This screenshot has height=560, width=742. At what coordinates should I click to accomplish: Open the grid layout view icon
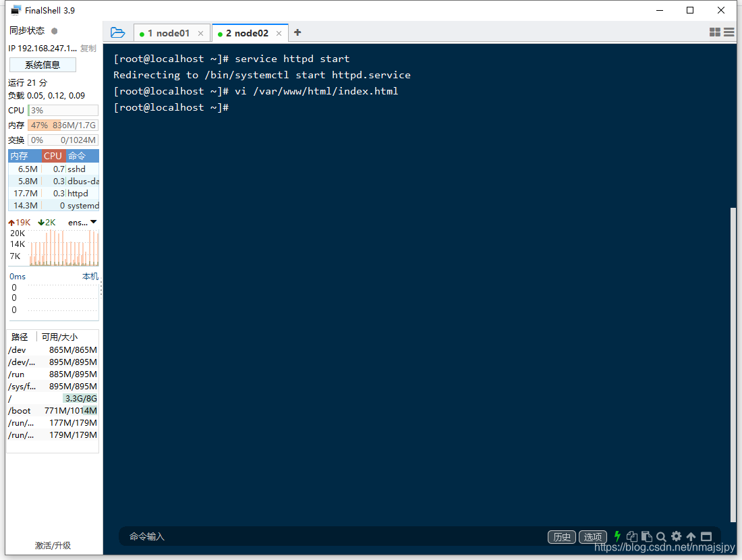(x=714, y=32)
